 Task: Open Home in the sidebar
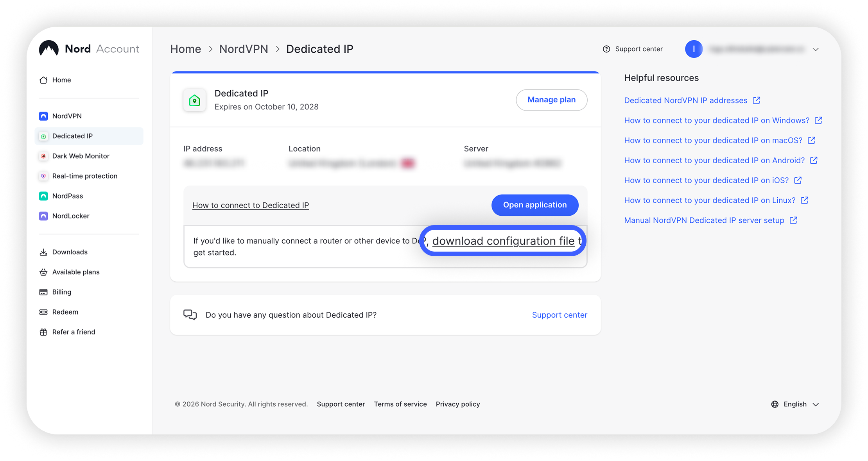(61, 80)
